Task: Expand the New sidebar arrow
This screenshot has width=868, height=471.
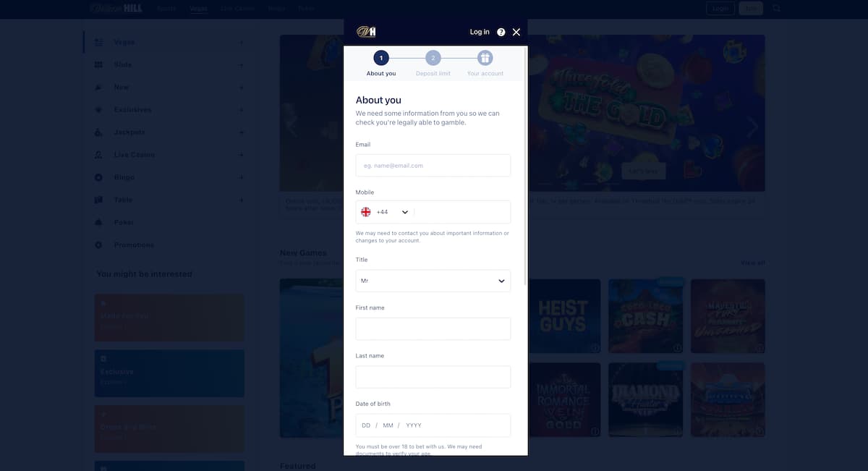Action: point(241,88)
